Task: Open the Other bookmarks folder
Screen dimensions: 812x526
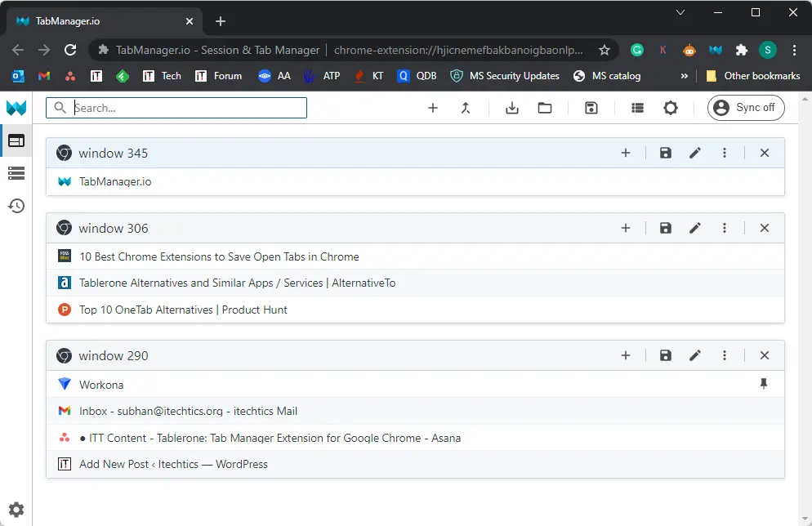Action: tap(753, 76)
